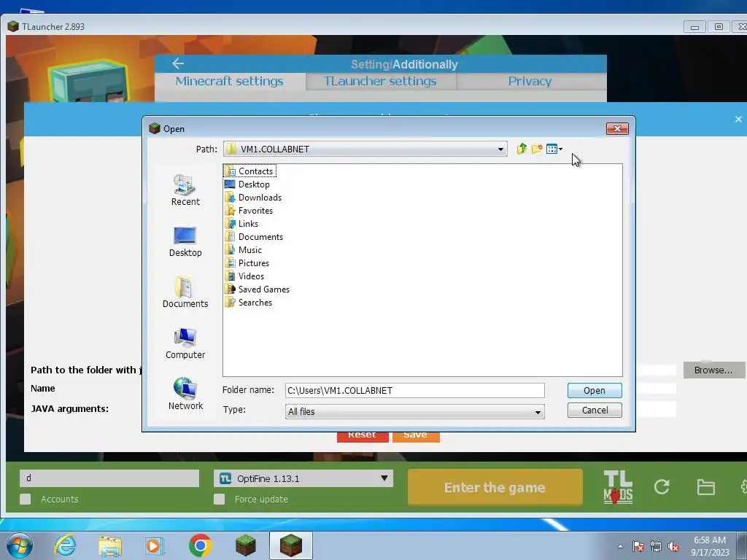Click the muted volume tray icon
This screenshot has width=747, height=560.
pyautogui.click(x=673, y=546)
